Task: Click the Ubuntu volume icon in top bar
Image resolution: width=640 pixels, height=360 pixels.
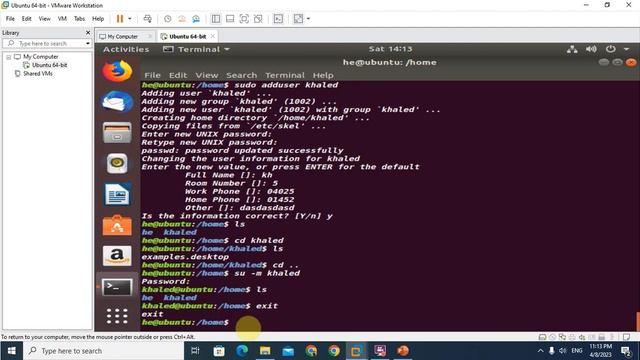Action: coord(591,49)
